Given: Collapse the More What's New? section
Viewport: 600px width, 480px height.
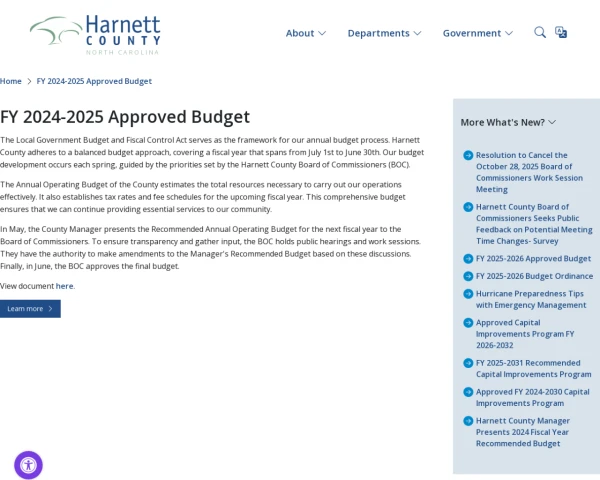Looking at the screenshot, I should tap(508, 122).
